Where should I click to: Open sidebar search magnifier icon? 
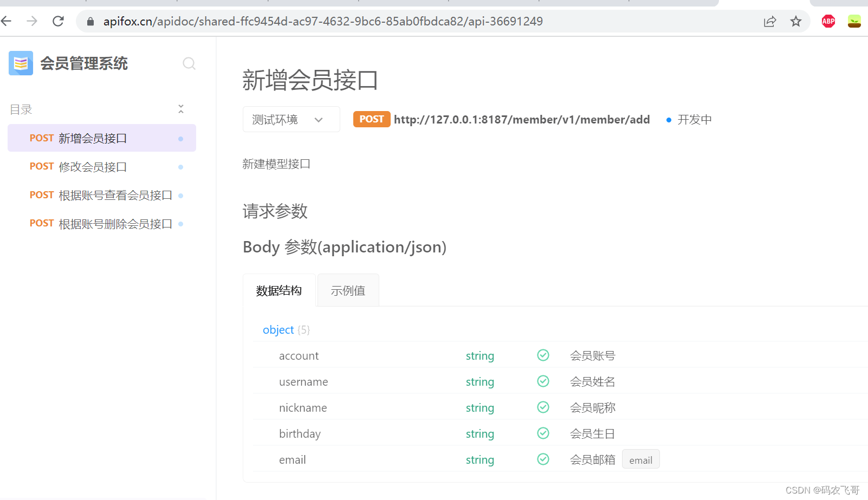pos(189,64)
